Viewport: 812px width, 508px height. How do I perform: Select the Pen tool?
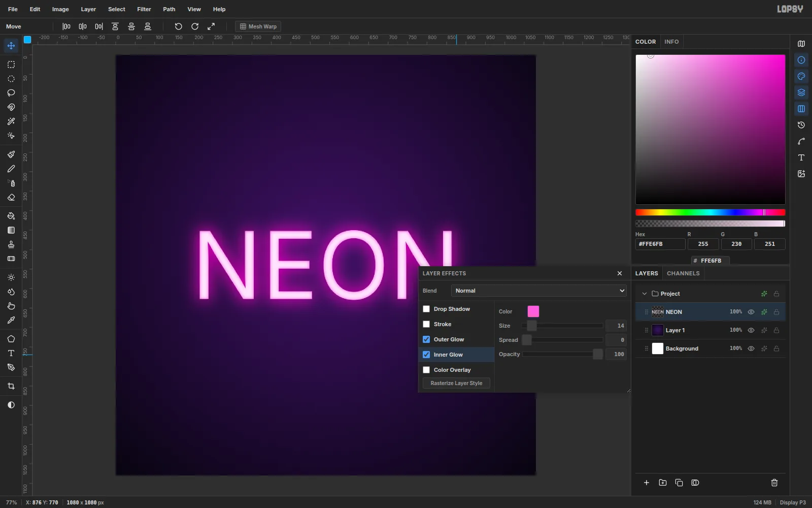tap(11, 367)
